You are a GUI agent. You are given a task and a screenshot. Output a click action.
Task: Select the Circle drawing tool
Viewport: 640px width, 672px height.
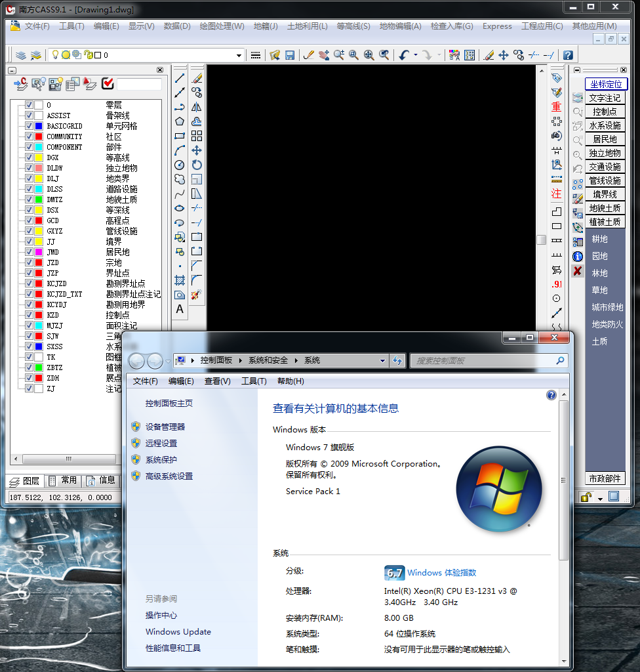(x=180, y=165)
